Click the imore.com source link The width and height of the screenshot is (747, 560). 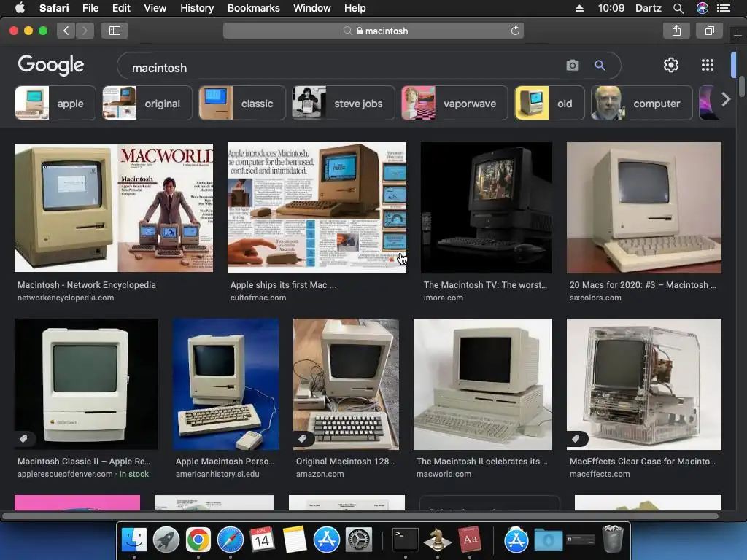(444, 297)
